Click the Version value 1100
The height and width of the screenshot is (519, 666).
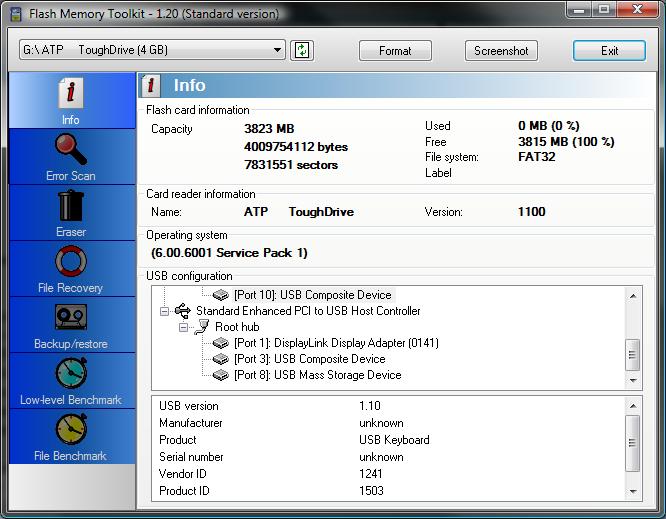click(x=531, y=212)
